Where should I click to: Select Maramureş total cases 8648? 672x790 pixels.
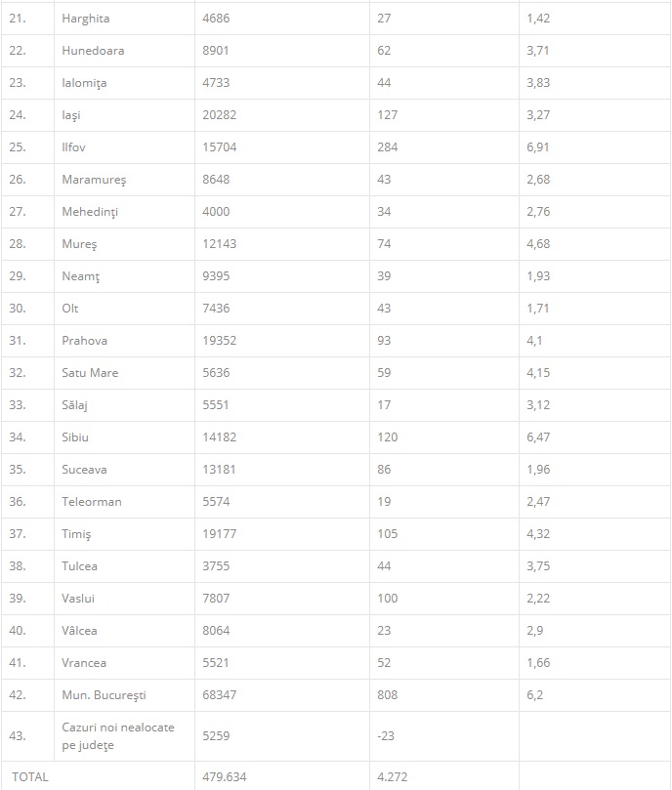(216, 180)
